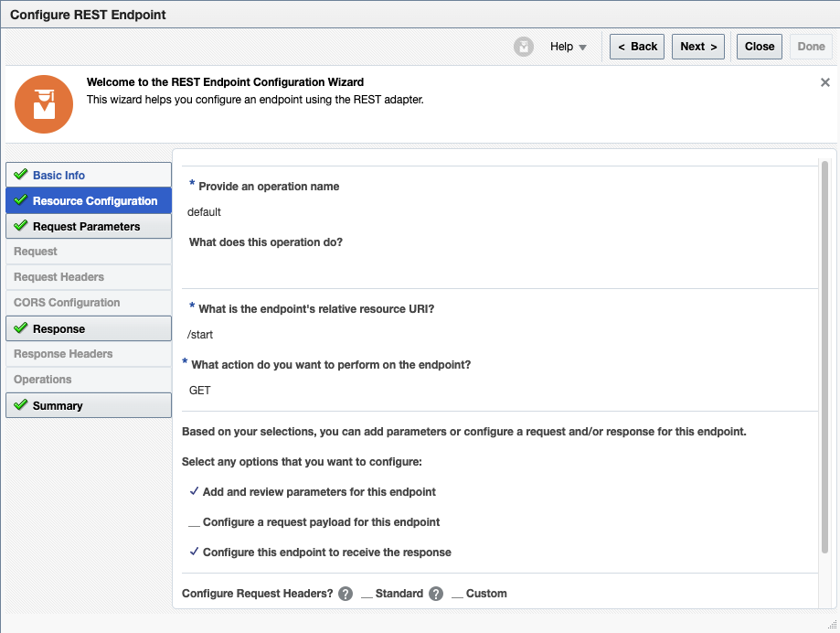Enable Custom request headers checkbox
The image size is (840, 633).
(x=458, y=594)
